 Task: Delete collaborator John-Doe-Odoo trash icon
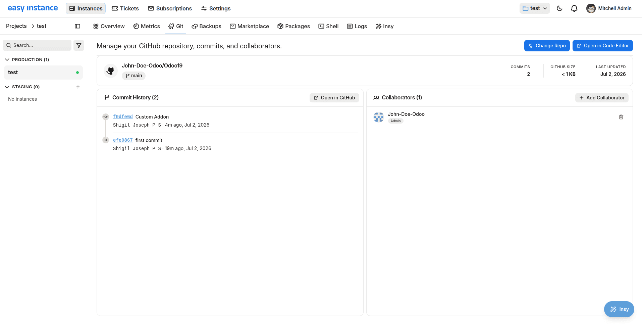click(621, 117)
